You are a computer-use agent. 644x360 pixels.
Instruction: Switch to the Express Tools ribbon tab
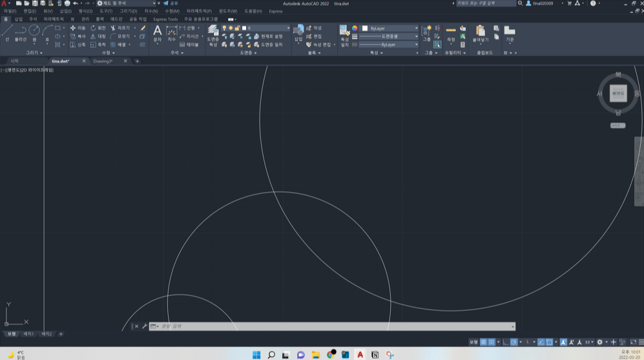(165, 19)
